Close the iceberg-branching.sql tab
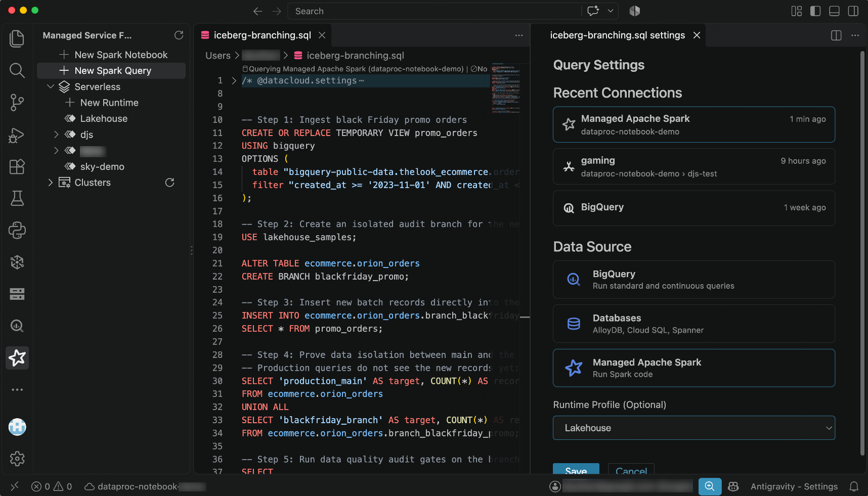The height and width of the screenshot is (496, 868). [322, 35]
